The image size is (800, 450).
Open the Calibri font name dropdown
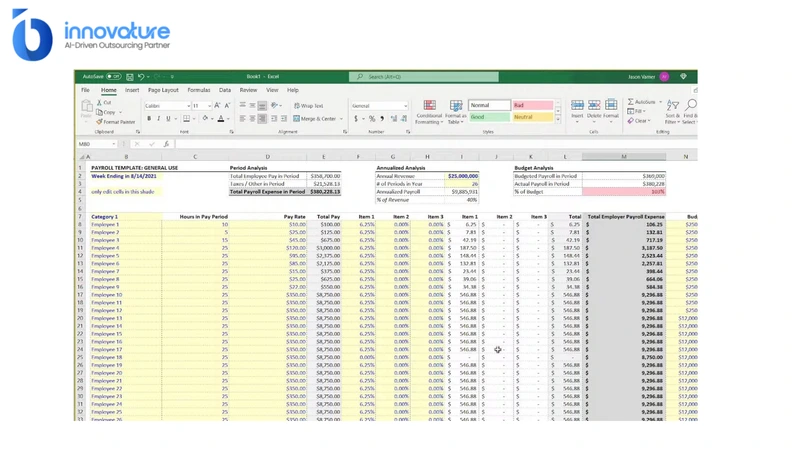coord(188,106)
